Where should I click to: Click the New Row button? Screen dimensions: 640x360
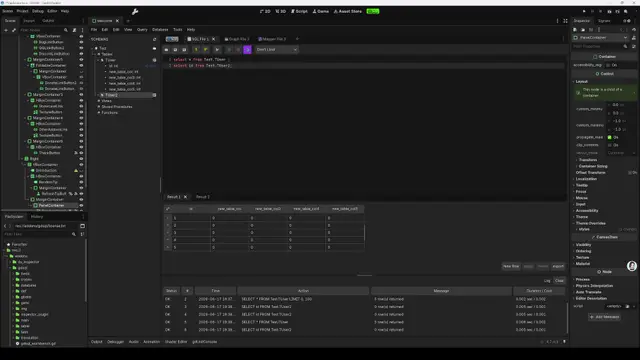tap(511, 266)
